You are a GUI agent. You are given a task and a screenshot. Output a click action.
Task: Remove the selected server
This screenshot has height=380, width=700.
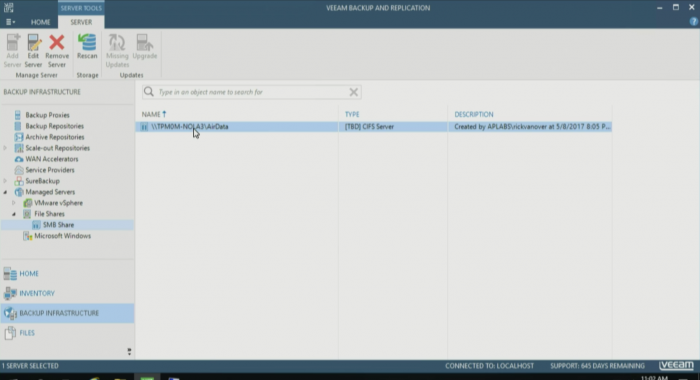(57, 51)
